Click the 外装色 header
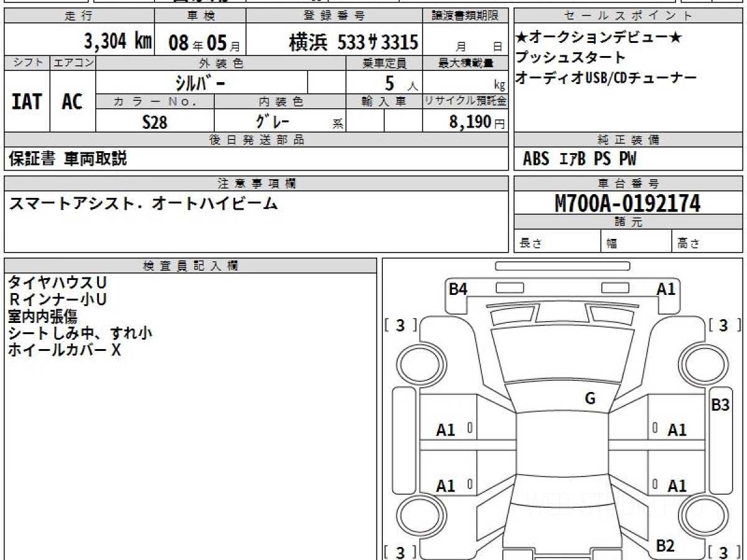This screenshot has width=747, height=560. [x=221, y=63]
